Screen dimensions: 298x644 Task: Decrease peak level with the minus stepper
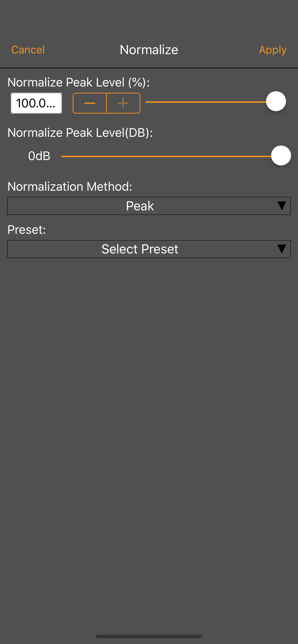point(90,103)
